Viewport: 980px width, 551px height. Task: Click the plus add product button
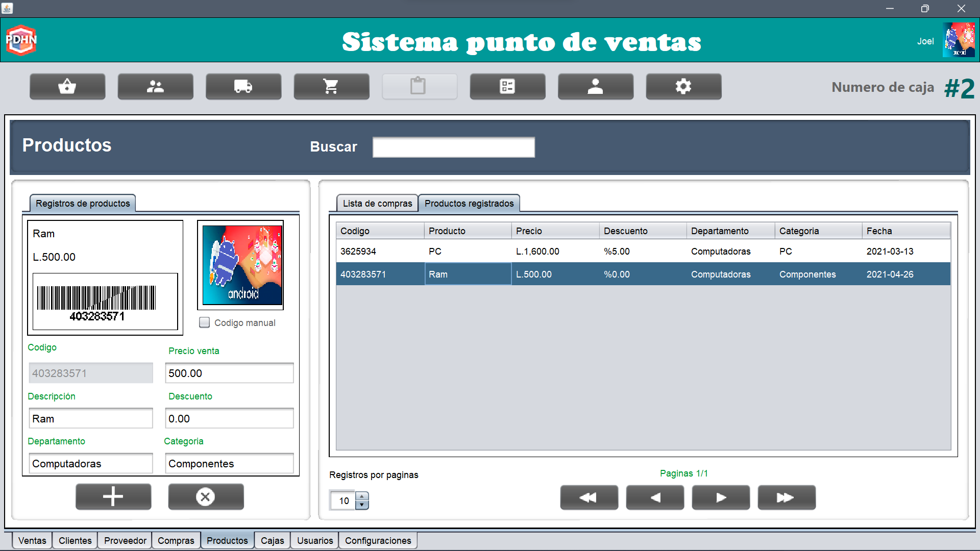[x=113, y=496]
